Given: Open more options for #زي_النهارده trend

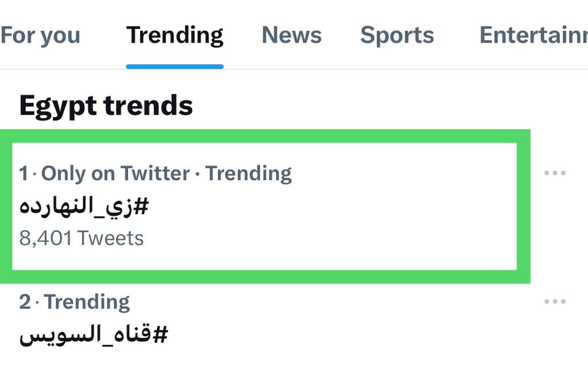Looking at the screenshot, I should click(x=555, y=173).
